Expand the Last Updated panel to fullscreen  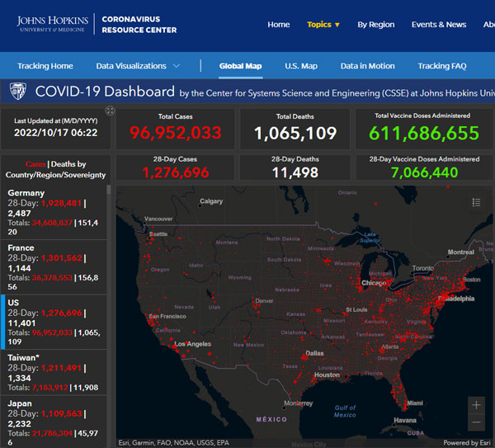pos(110,111)
